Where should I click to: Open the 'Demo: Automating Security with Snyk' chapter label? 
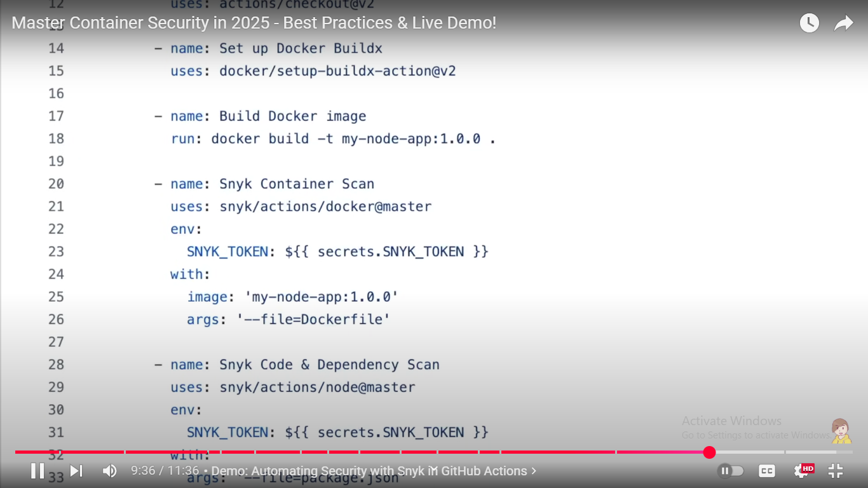[369, 471]
